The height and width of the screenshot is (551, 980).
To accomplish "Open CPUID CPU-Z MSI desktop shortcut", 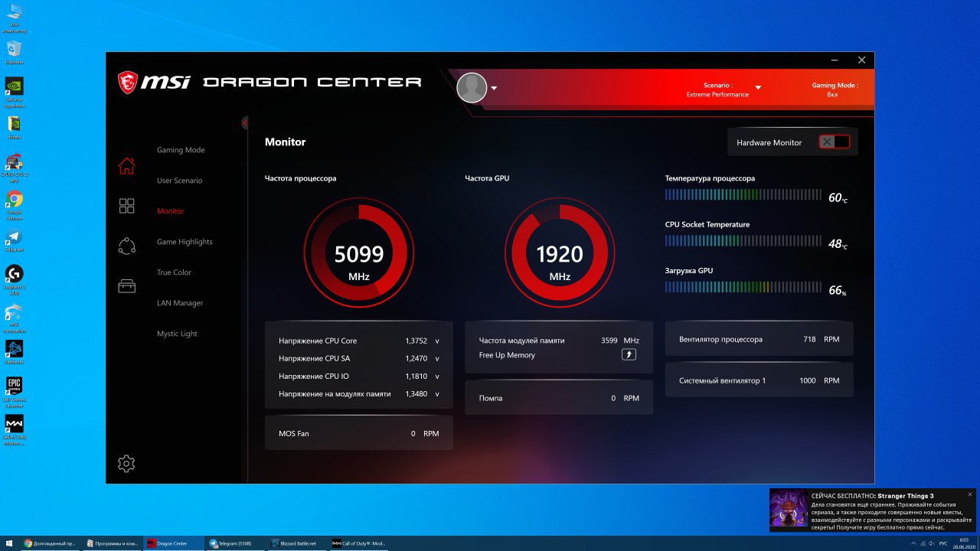I will (x=14, y=166).
